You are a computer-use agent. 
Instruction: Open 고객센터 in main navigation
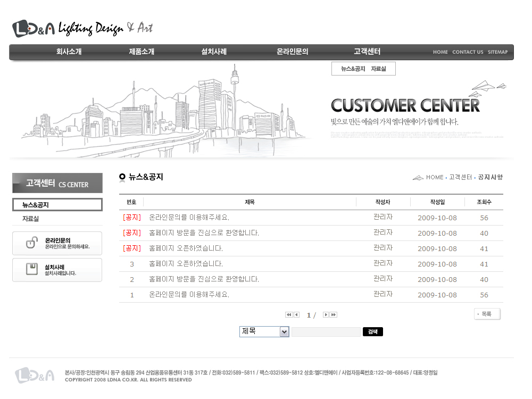(367, 52)
